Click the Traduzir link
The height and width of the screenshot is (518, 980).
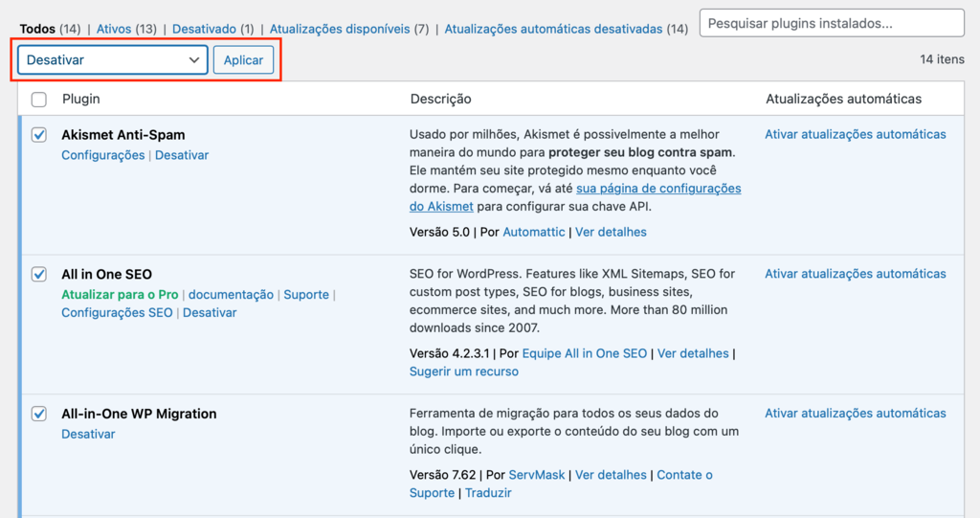click(488, 493)
